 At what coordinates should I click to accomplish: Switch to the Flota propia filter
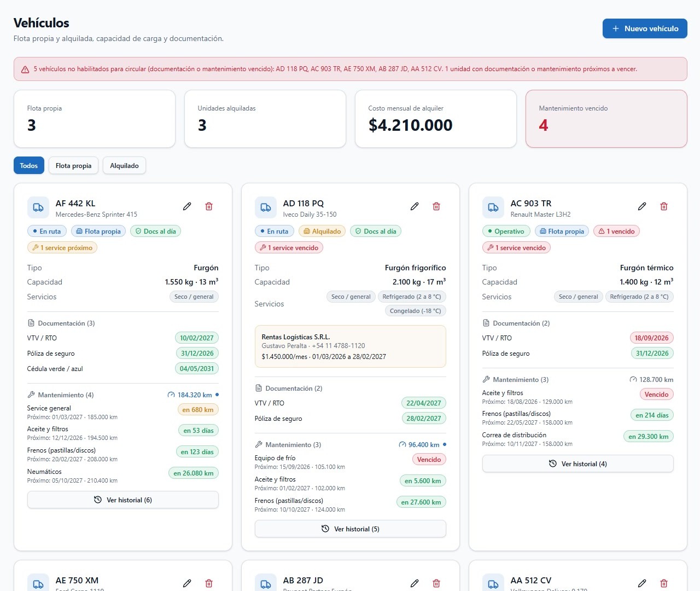coord(73,166)
